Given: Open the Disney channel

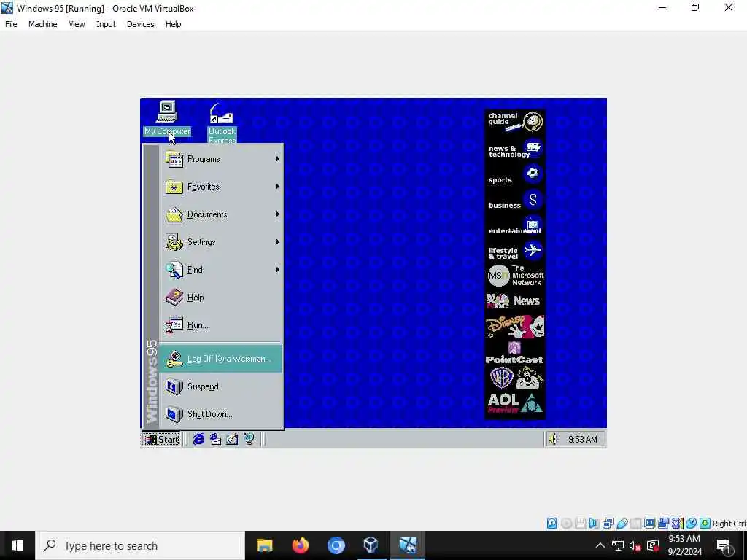Looking at the screenshot, I should (x=515, y=327).
